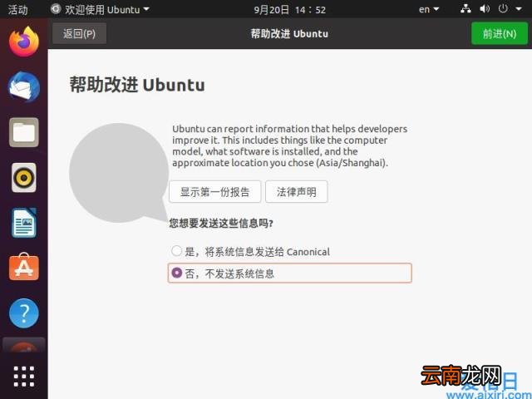Viewport: 532px width, 399px height.
Task: Open the 法律声明 legal notice
Action: (297, 192)
